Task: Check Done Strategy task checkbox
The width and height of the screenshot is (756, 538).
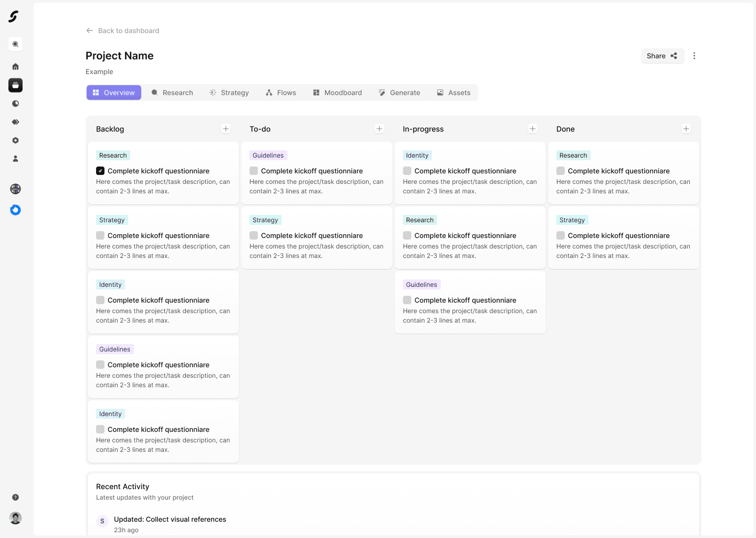Action: tap(561, 235)
